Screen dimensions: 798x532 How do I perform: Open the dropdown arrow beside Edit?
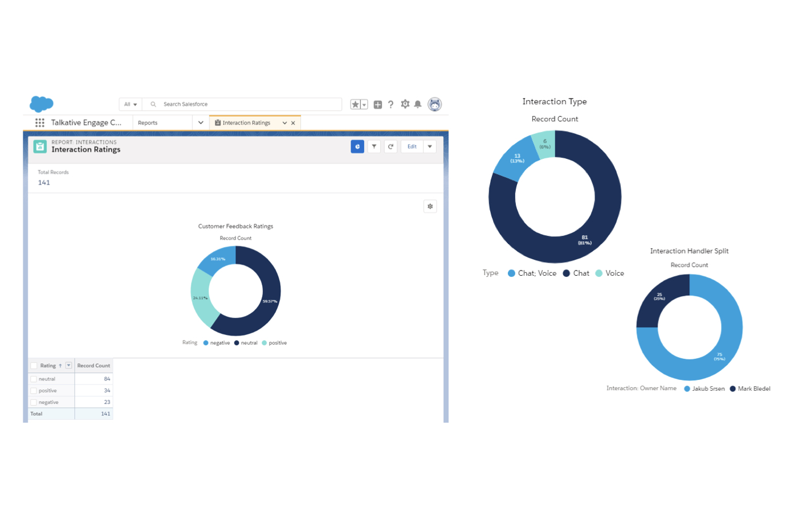click(430, 146)
